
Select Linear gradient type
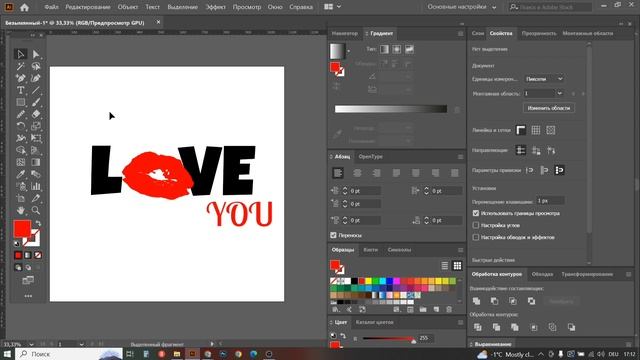tap(384, 49)
